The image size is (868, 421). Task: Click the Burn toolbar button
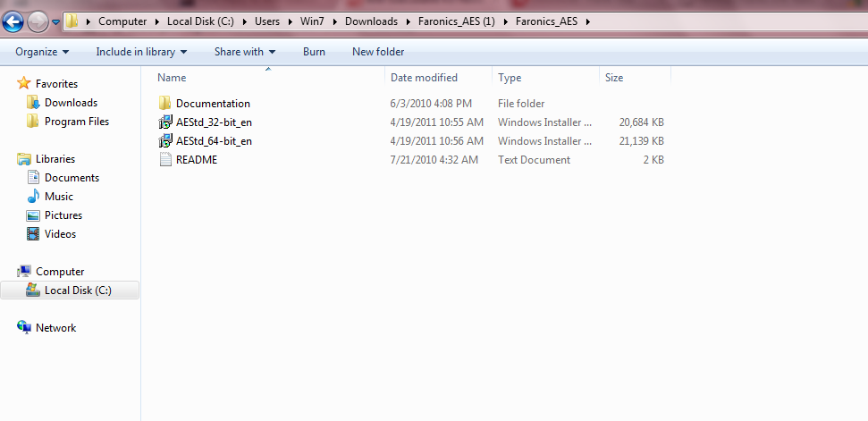click(314, 52)
